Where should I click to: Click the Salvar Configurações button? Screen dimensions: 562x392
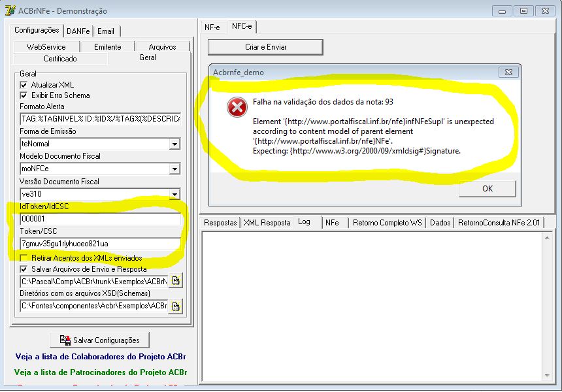click(x=99, y=340)
